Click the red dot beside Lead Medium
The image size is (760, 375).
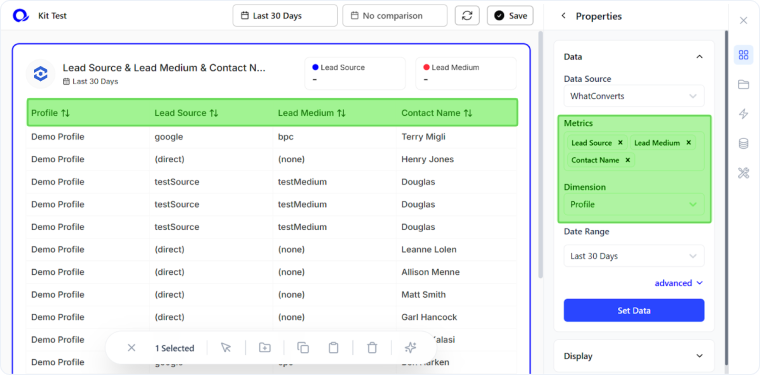pos(427,67)
